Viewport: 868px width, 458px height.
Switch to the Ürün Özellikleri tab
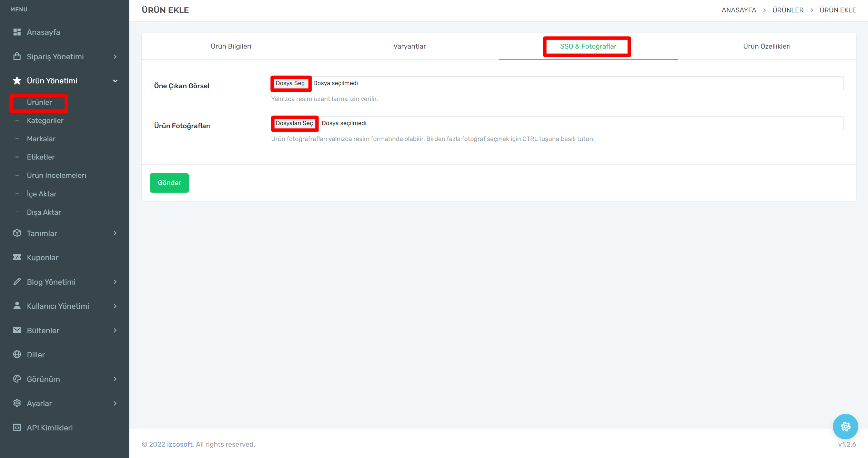[767, 46]
